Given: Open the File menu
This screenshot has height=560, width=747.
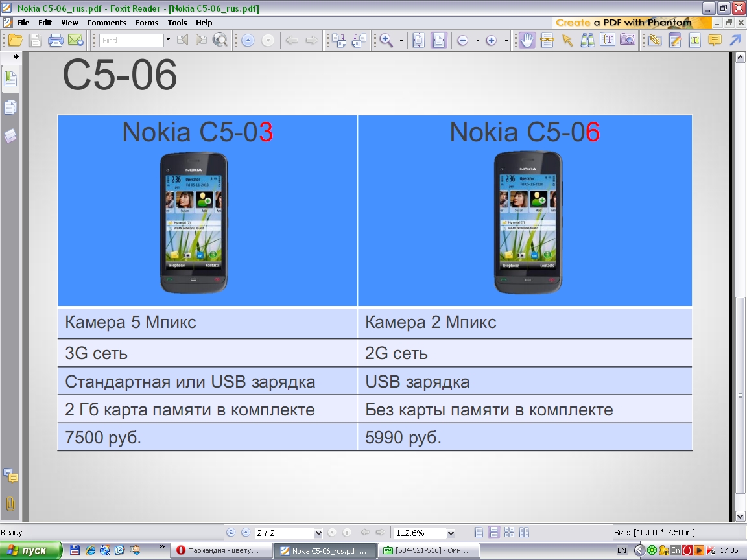Looking at the screenshot, I should (x=23, y=23).
